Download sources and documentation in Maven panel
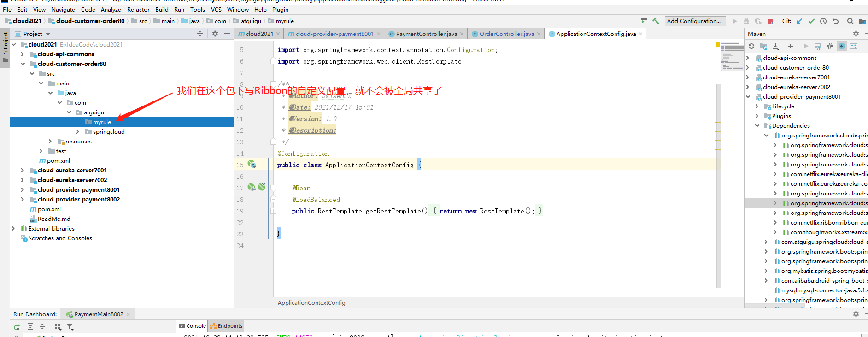Image resolution: width=868 pixels, height=337 pixels. [776, 46]
